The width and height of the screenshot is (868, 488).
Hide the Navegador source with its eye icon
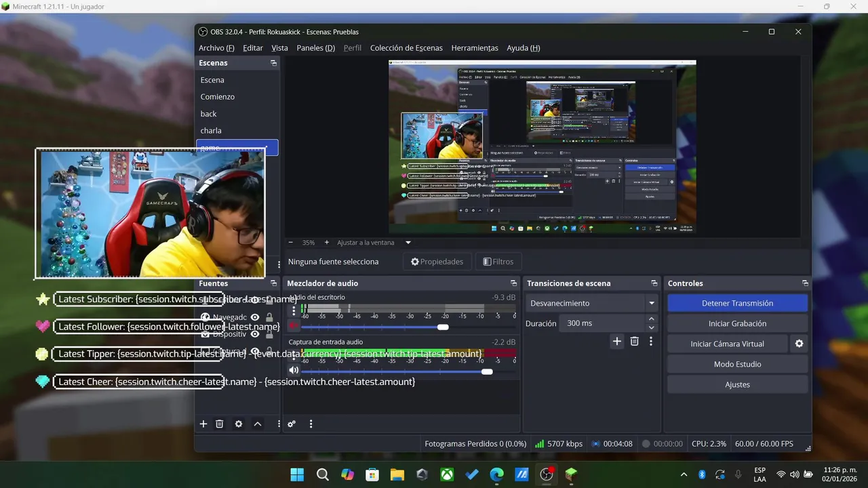[255, 317]
